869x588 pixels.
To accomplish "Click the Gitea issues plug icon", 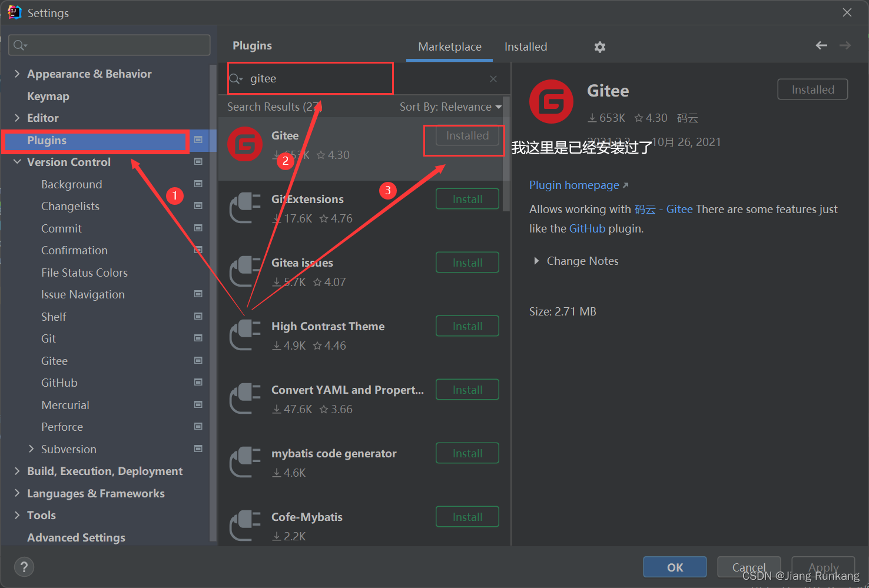I will tap(245, 271).
